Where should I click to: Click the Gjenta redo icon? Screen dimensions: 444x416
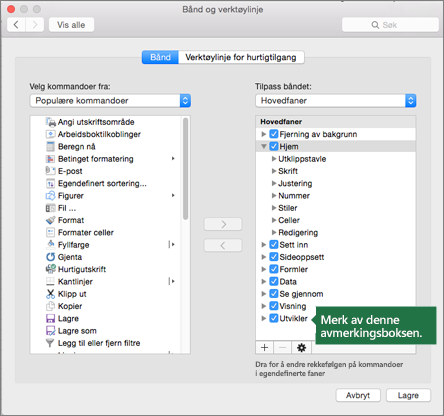[50, 257]
